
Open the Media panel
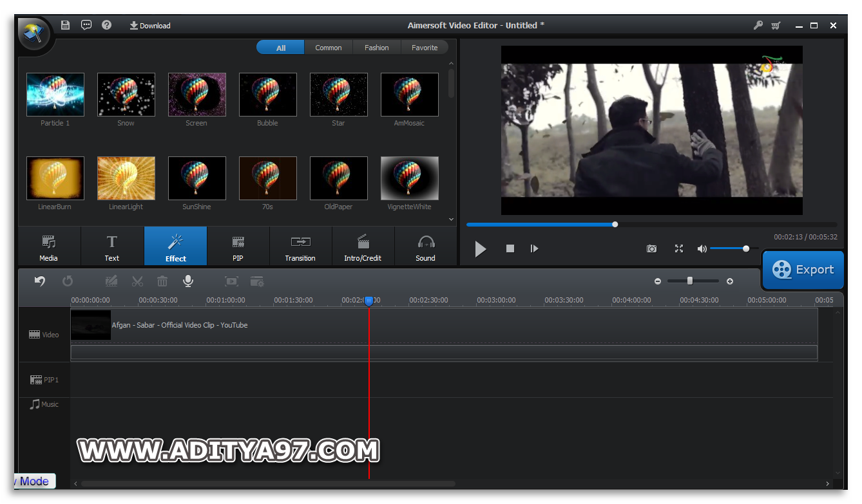click(x=49, y=246)
